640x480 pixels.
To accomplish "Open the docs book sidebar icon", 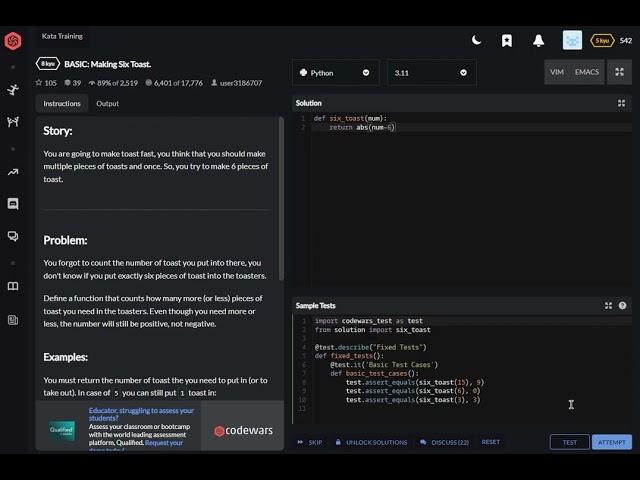I will tap(13, 286).
